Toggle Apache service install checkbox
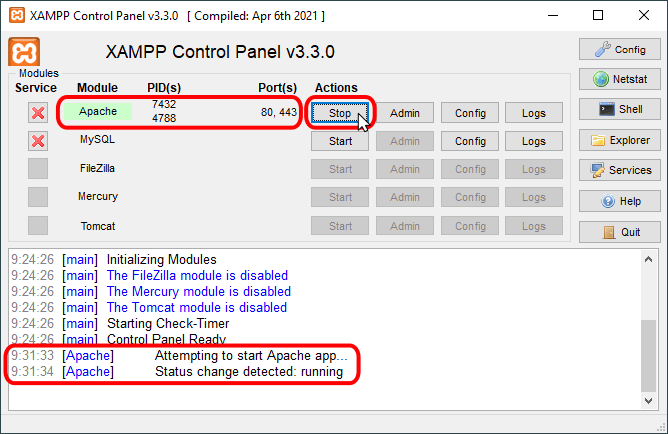668x434 pixels. [38, 113]
